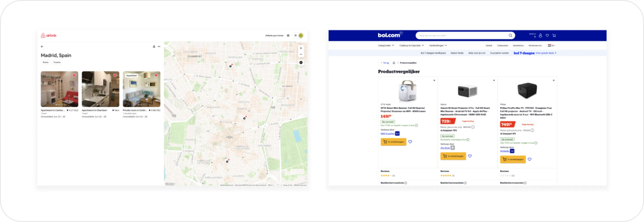Unsave the Apartment in Centro listing heart
The height and width of the screenshot is (222, 644).
pyautogui.click(x=74, y=76)
